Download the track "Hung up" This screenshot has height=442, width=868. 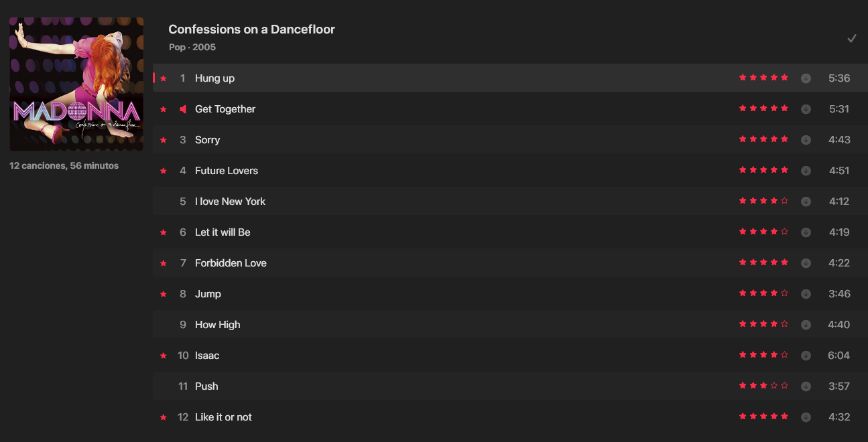click(806, 78)
